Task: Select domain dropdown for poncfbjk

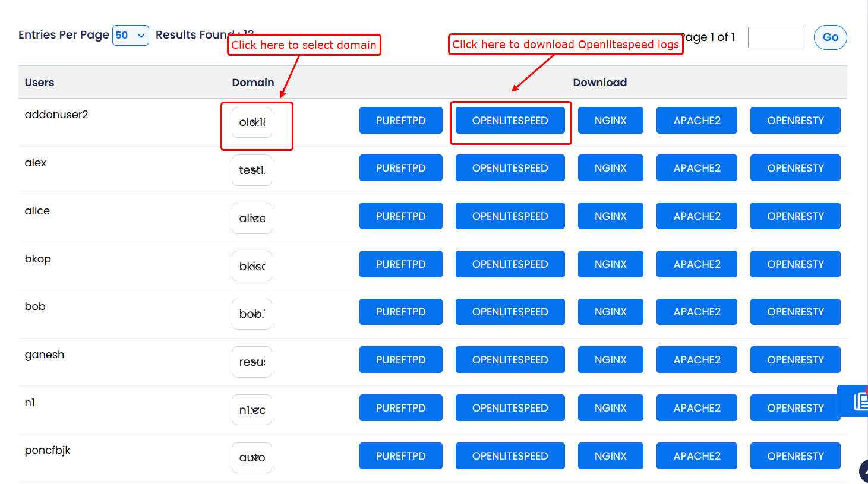Action: point(252,458)
